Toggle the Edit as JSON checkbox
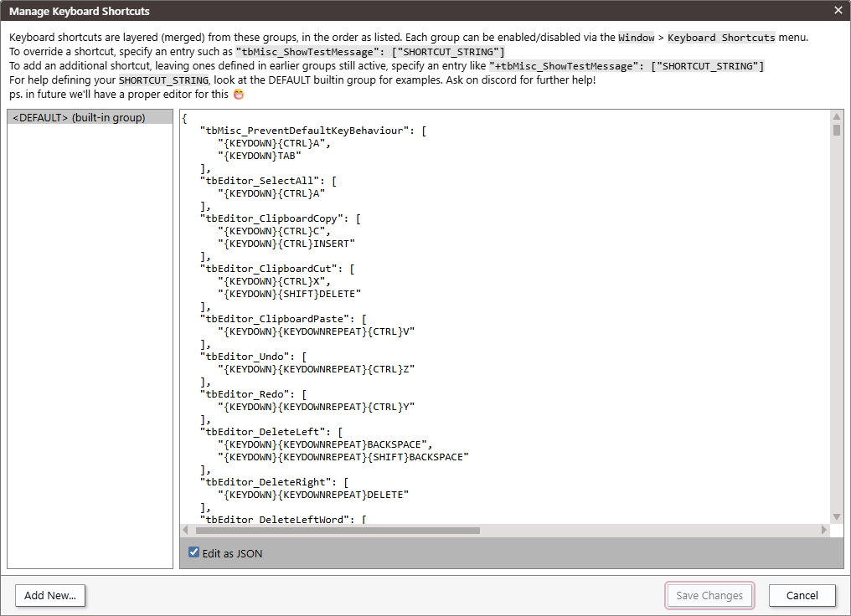Viewport: 851px width, 616px height. click(194, 552)
